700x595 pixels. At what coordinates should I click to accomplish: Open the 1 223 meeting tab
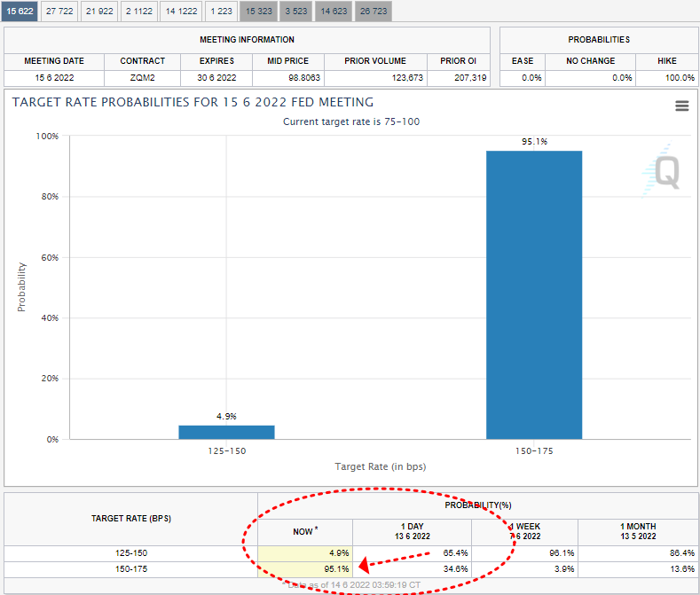click(222, 12)
